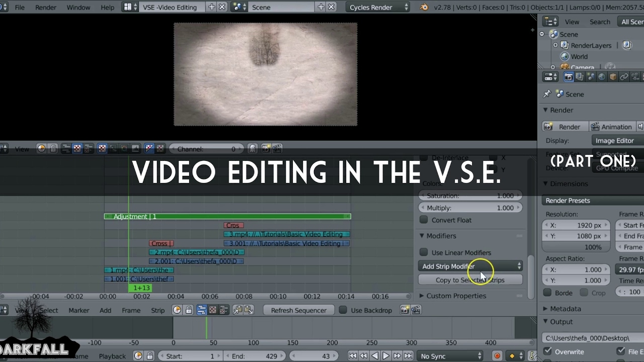Expand the RenderLayers tree item
Viewport: 644px width, 362px height.
click(555, 45)
